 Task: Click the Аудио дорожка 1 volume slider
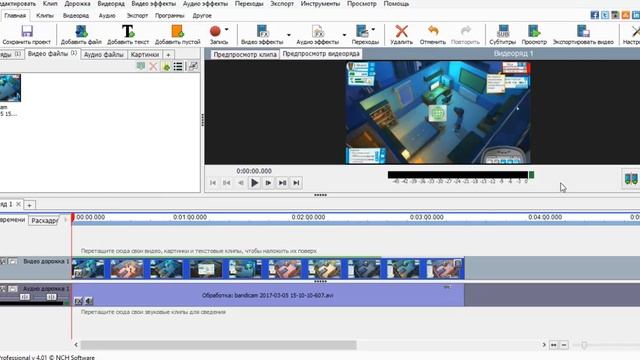(x=24, y=297)
